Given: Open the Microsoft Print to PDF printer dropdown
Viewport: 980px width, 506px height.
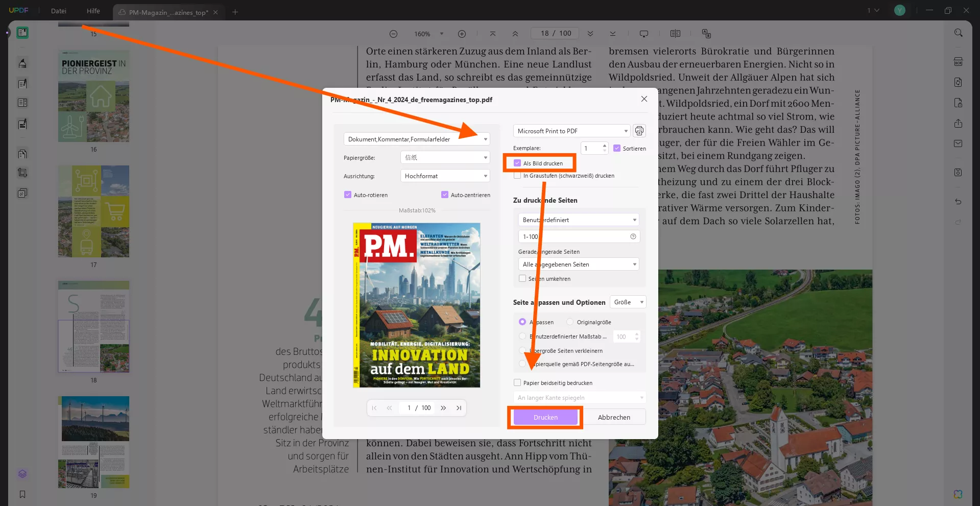Looking at the screenshot, I should tap(572, 131).
